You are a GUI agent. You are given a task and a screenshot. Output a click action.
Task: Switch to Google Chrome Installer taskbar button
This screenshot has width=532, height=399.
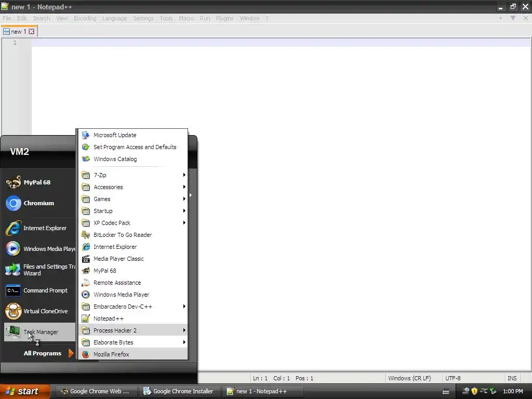pyautogui.click(x=179, y=391)
